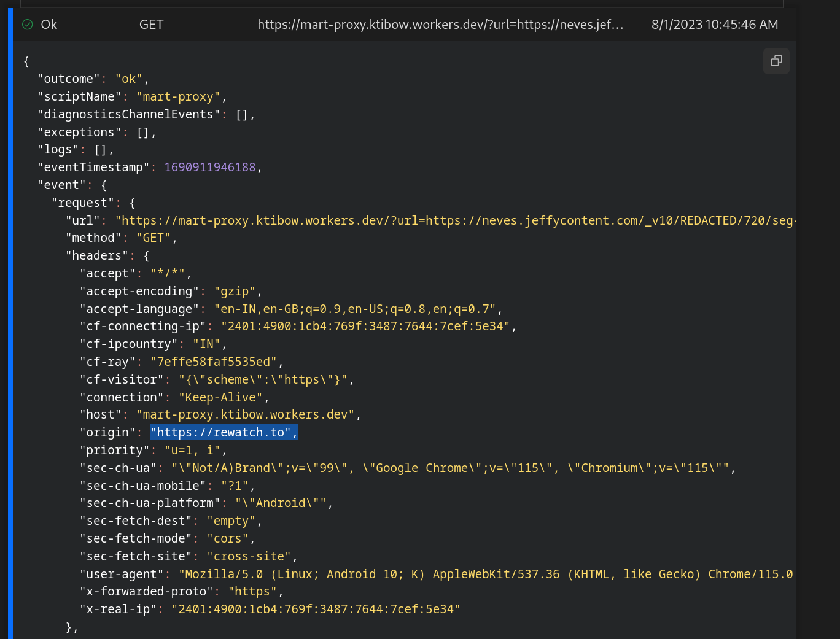This screenshot has width=840, height=639.
Task: Collapse the top-level event object
Action: click(61, 184)
